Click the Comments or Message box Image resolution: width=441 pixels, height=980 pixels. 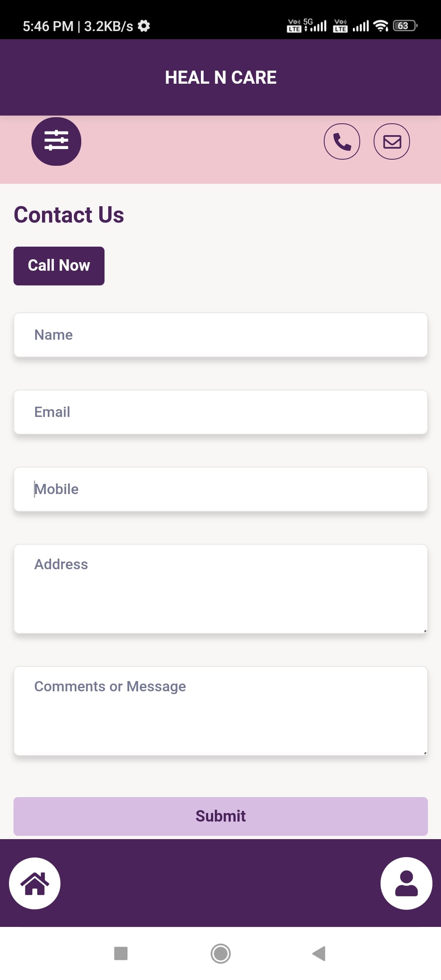point(220,711)
